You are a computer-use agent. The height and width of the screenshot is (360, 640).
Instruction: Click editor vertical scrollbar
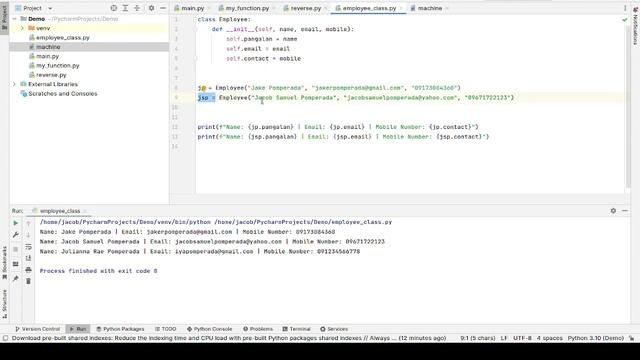click(627, 106)
